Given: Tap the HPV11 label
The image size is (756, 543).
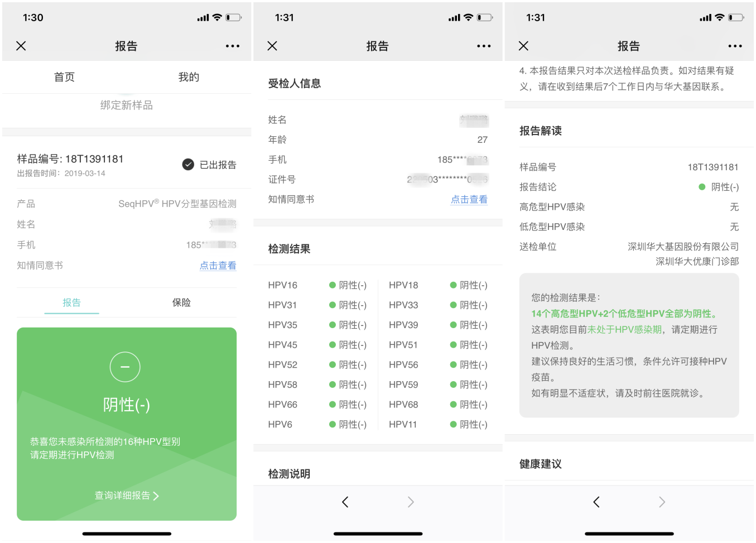Looking at the screenshot, I should coord(403,425).
